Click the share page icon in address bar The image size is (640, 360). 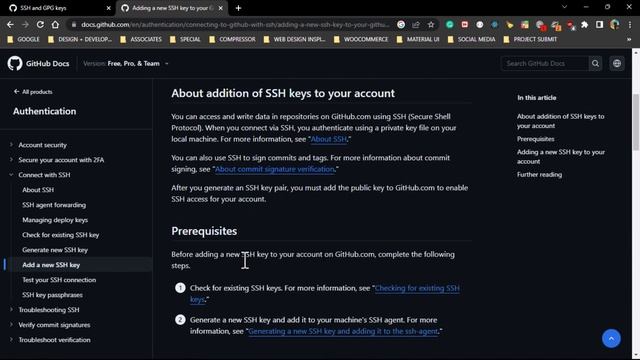(416, 24)
